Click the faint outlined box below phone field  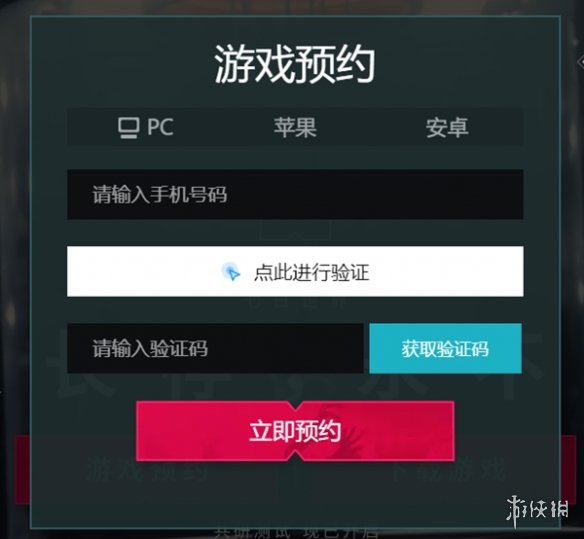tap(295, 230)
